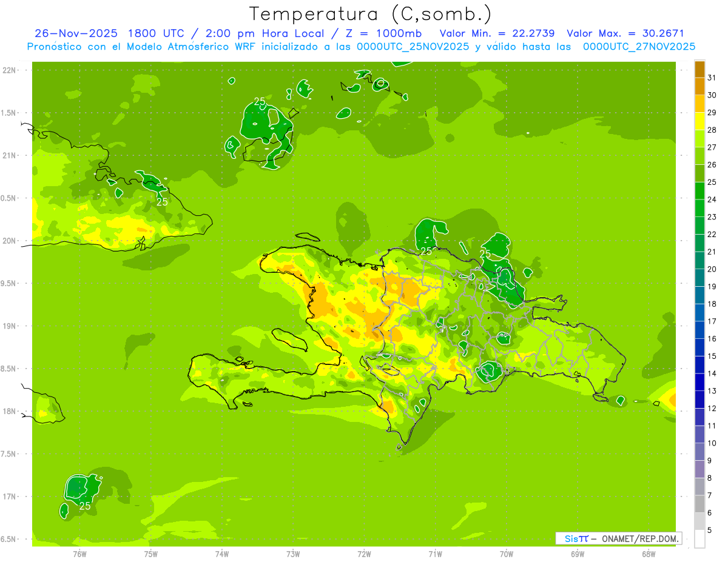Click the "69W" longitude axis label
This screenshot has width=728, height=562.
578,554
